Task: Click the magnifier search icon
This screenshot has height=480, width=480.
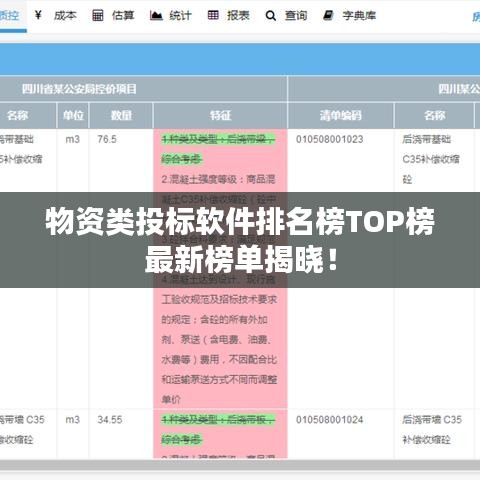Action: click(271, 16)
